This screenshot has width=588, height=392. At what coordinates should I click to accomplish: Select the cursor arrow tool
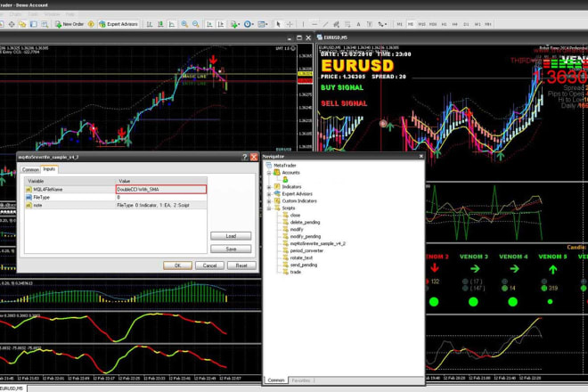tap(278, 24)
